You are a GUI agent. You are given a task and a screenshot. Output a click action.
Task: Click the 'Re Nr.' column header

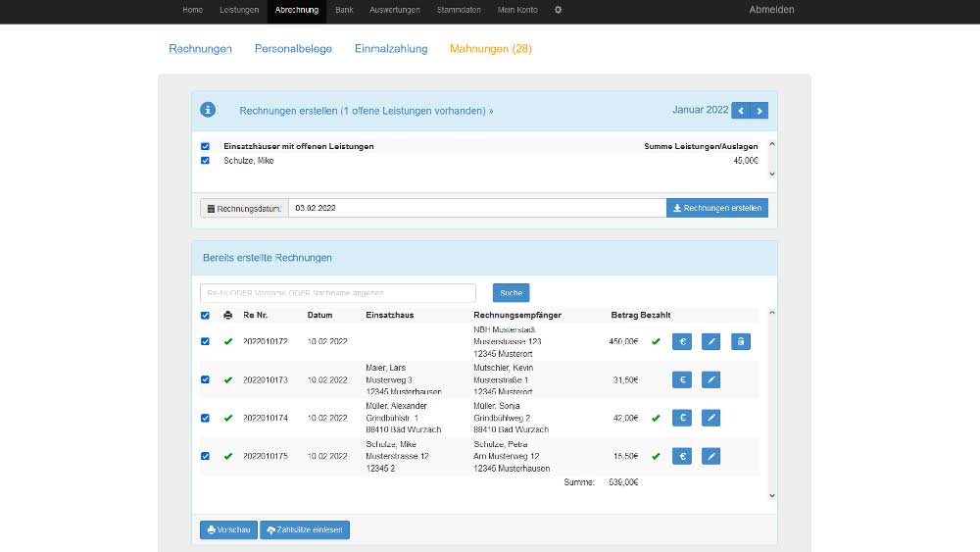[x=255, y=315]
